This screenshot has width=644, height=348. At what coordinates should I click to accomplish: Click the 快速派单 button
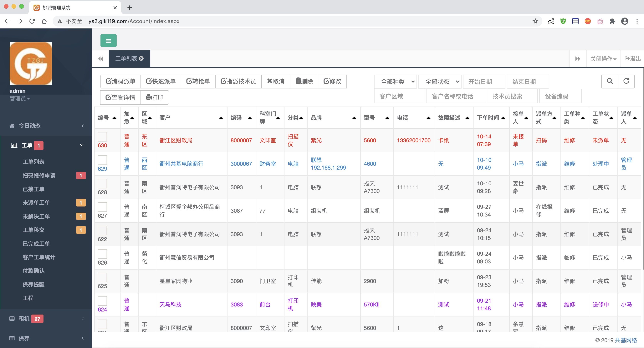pos(161,82)
